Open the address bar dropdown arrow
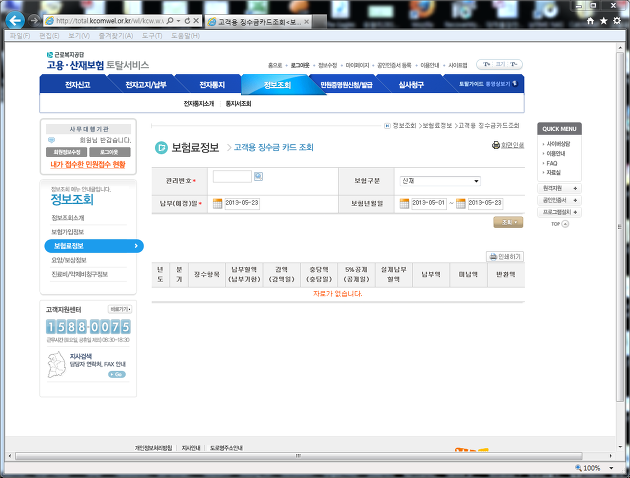The width and height of the screenshot is (630, 478). tap(178, 20)
